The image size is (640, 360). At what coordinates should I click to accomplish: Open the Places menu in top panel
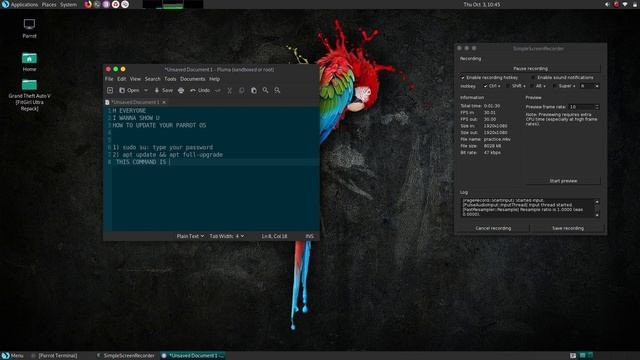49,4
